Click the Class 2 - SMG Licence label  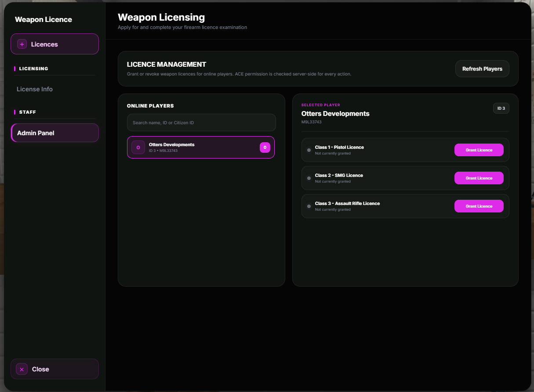(339, 176)
